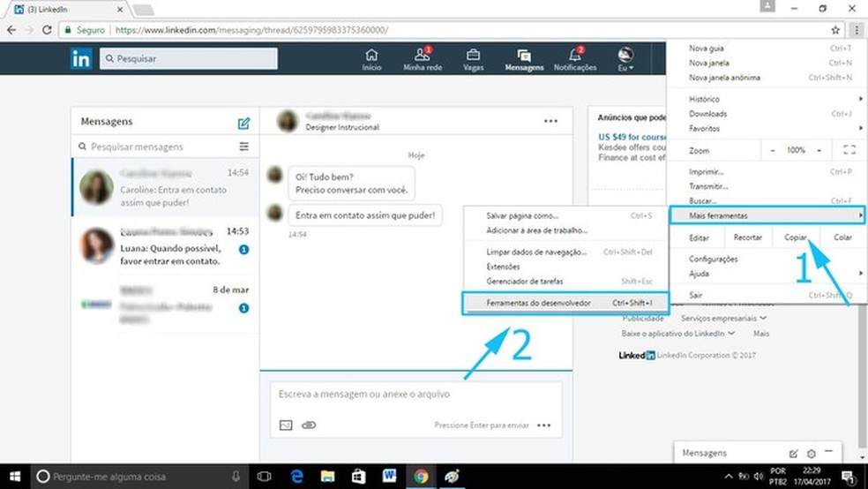Click the browser back arrow
Screen dimensions: 868x489
pyautogui.click(x=11, y=30)
